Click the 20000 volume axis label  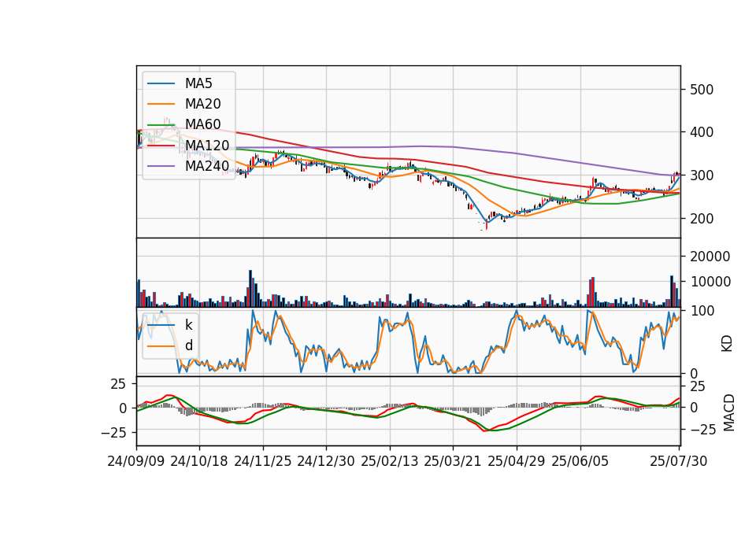coord(710,257)
